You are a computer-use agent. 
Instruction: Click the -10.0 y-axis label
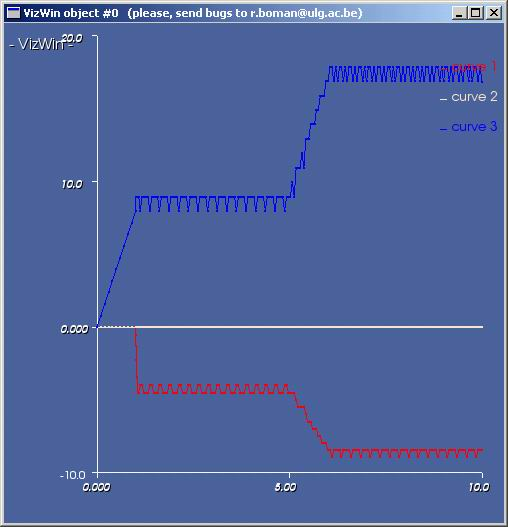point(73,475)
